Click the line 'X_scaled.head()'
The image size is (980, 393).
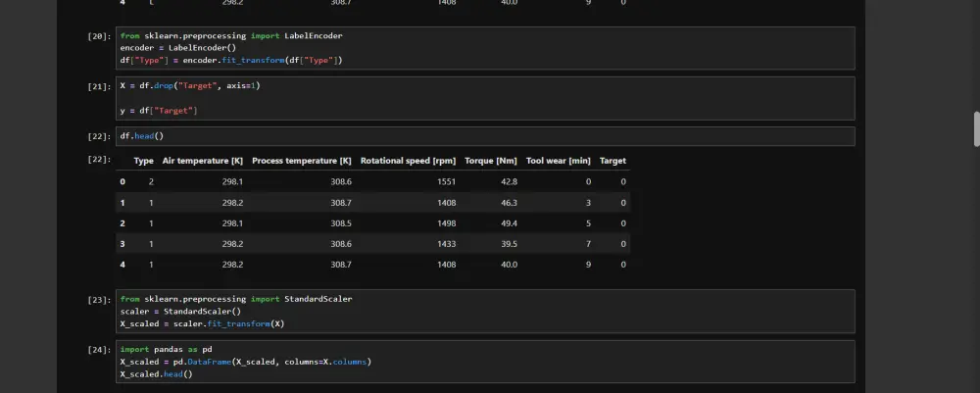tap(156, 374)
